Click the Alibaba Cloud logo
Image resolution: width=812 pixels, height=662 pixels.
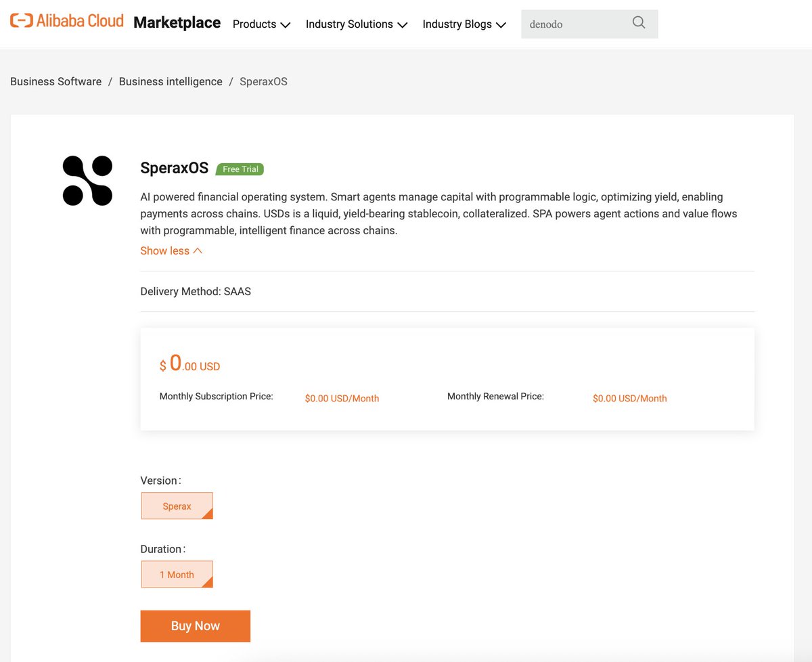tap(67, 22)
